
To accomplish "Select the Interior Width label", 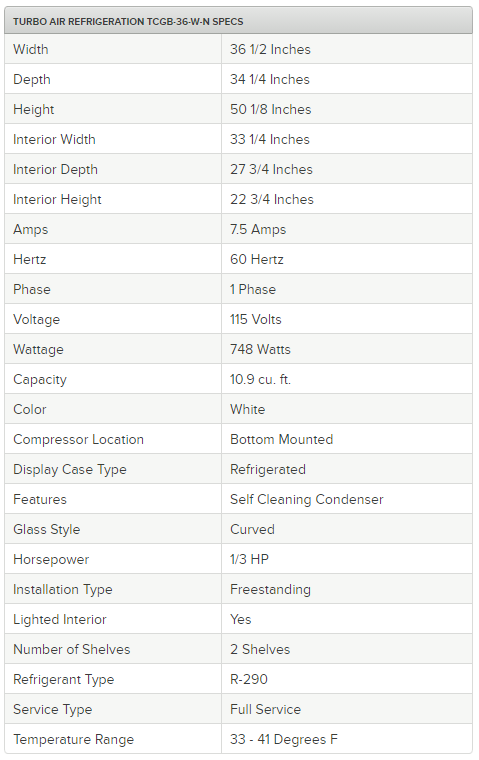I will click(54, 140).
